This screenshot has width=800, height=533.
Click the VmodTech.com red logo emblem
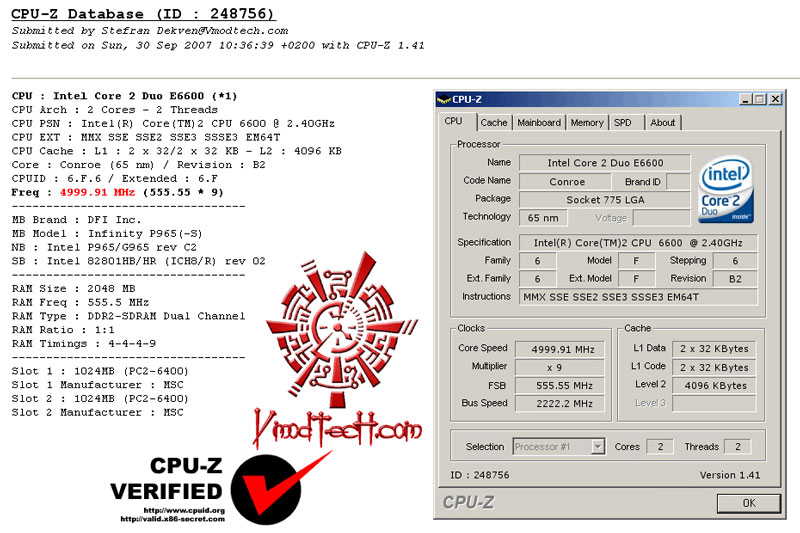pos(340,329)
